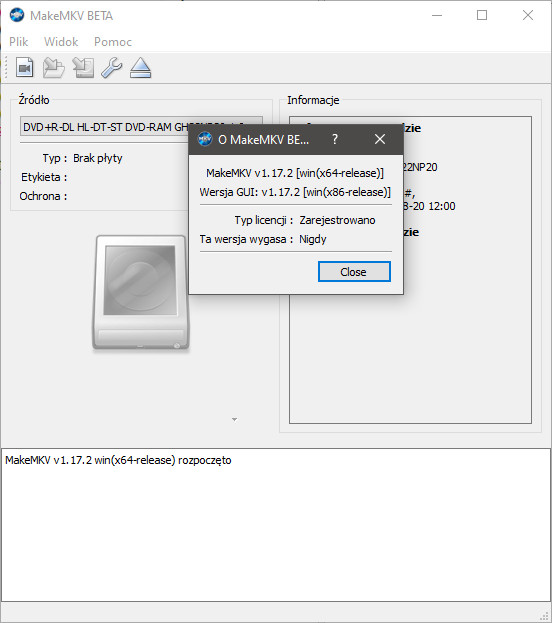This screenshot has height=623, width=552.
Task: Click the 'Wersja GUI' version line
Action: pos(295,192)
